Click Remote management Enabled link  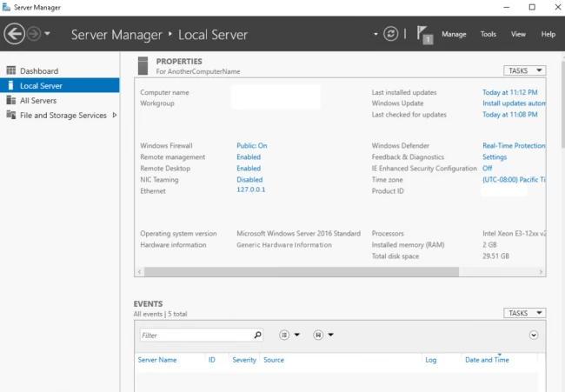pos(249,156)
